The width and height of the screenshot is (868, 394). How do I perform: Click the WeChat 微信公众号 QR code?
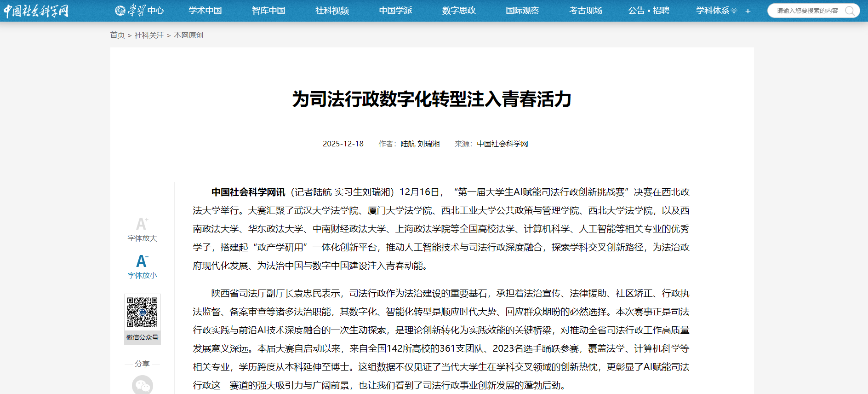142,313
